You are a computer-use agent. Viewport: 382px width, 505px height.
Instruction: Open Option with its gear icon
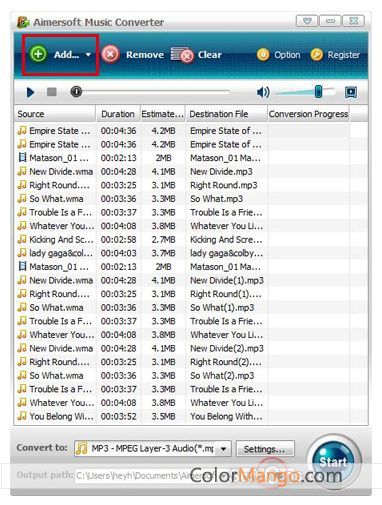tap(263, 55)
